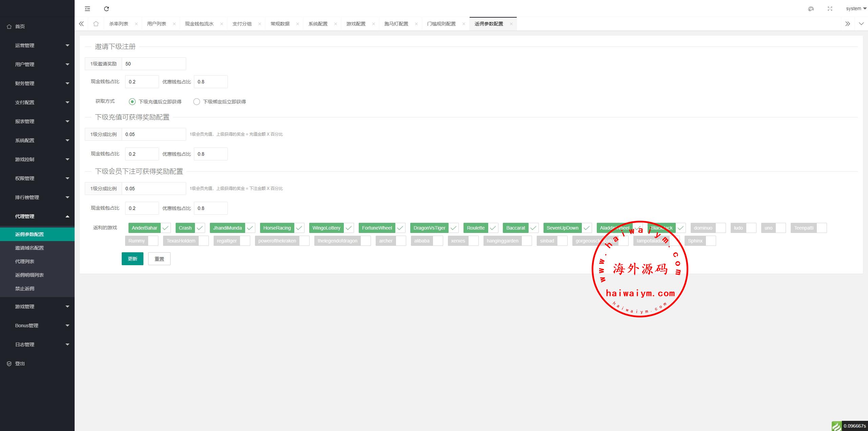Switch to the 游戏配置 tab
The width and height of the screenshot is (868, 431).
[x=356, y=24]
